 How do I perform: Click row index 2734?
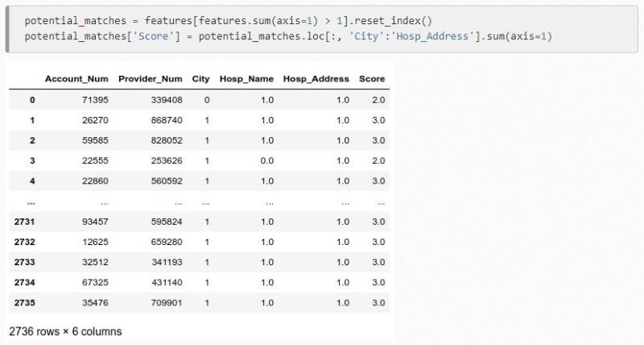tap(25, 282)
